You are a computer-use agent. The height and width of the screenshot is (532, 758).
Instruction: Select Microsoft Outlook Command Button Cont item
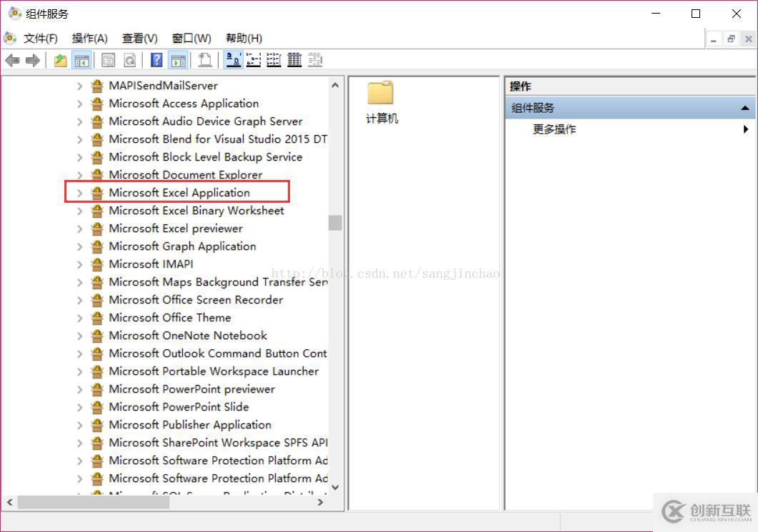(218, 353)
